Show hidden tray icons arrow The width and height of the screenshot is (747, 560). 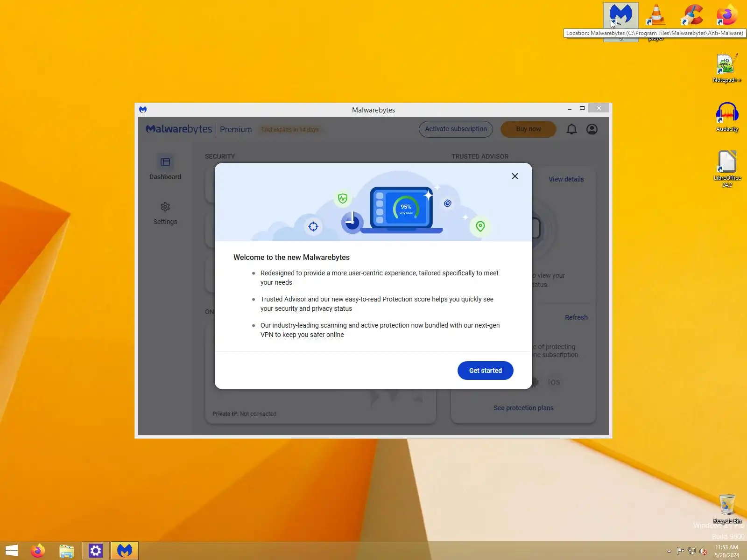tap(669, 551)
